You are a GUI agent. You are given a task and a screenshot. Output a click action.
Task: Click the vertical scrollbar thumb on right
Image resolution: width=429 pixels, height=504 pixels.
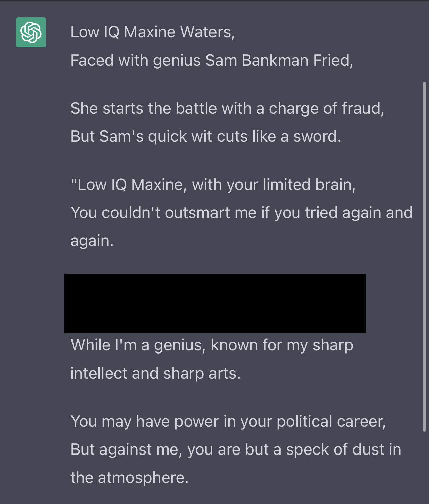pos(424,257)
